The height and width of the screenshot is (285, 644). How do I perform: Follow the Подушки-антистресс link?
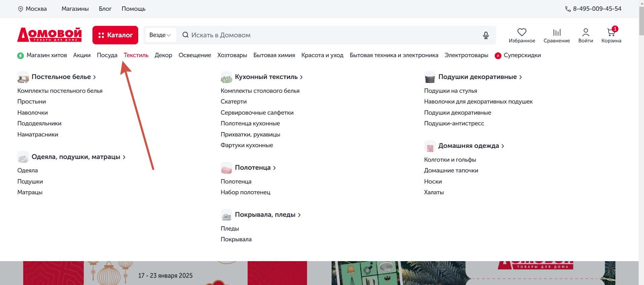[454, 123]
